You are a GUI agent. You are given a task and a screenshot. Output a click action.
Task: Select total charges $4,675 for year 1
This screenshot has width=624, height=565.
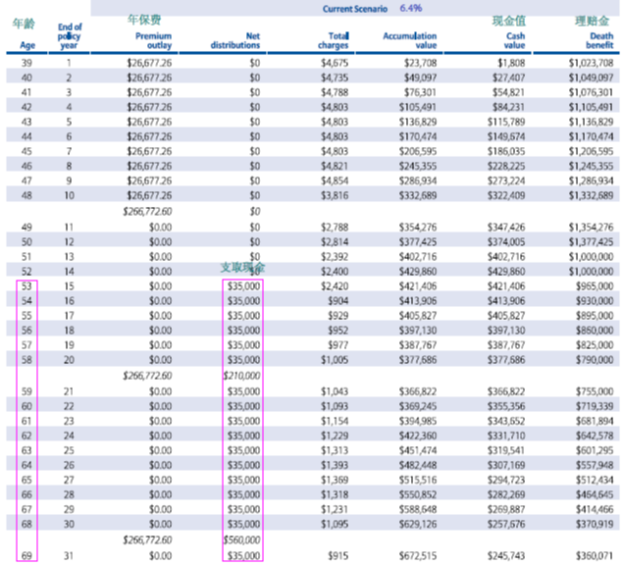[335, 63]
